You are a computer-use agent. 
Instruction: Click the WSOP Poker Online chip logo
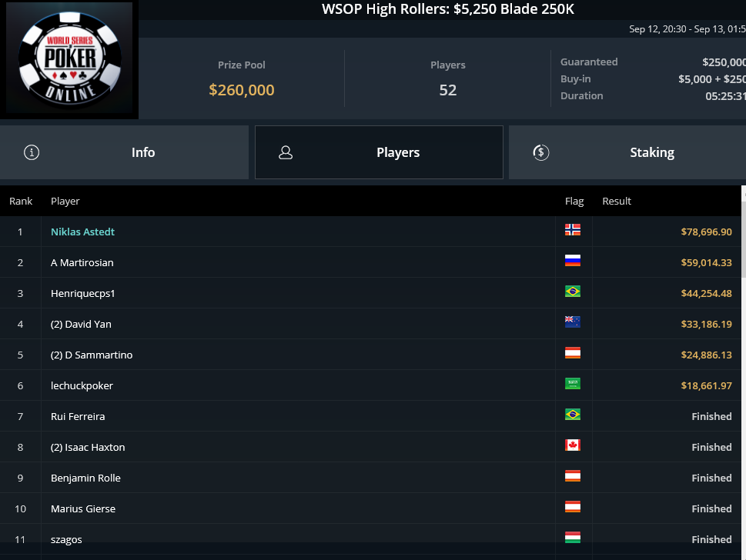pyautogui.click(x=69, y=58)
